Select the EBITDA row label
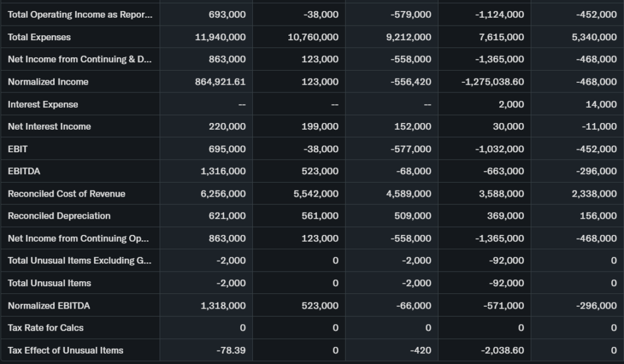 (x=24, y=171)
